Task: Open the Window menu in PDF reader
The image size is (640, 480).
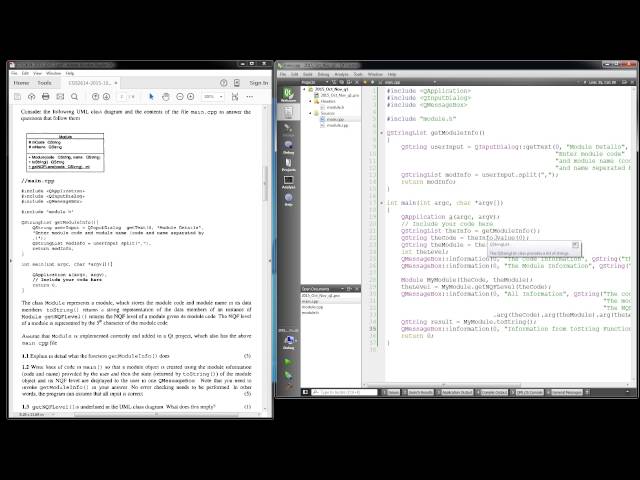Action: pyautogui.click(x=53, y=73)
